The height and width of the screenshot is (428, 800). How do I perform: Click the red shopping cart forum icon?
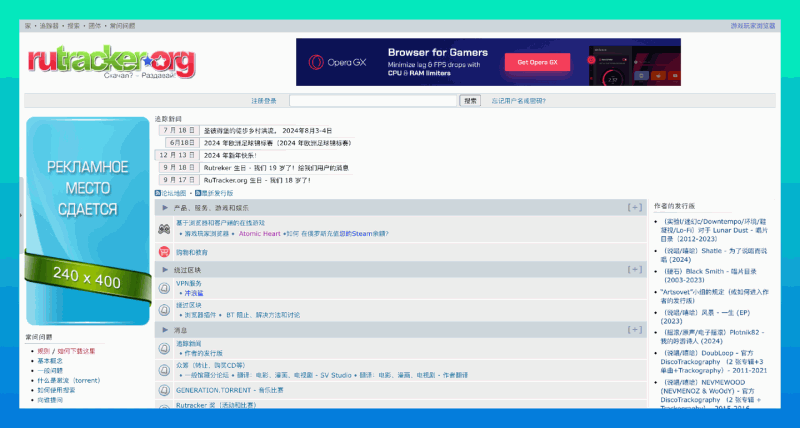pyautogui.click(x=164, y=251)
